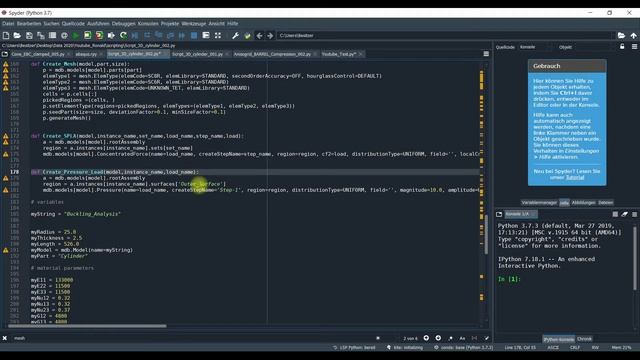This screenshot has height=360, width=640.
Task: Click the conda base environment status entry
Action: tap(463, 348)
